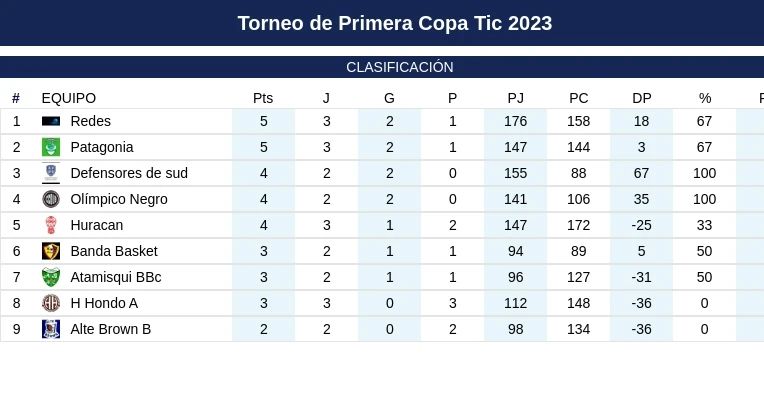The image size is (764, 400).
Task: Select the Huracan team name
Action: [96, 225]
